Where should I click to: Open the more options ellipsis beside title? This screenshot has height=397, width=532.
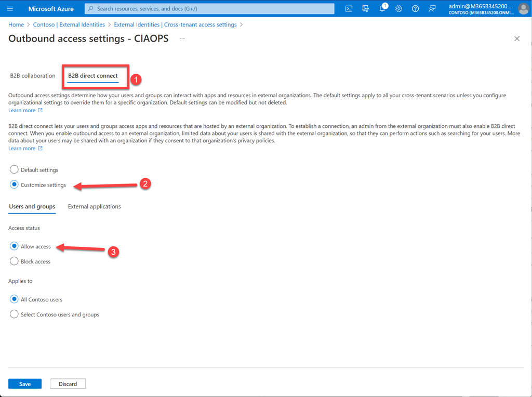click(x=182, y=39)
